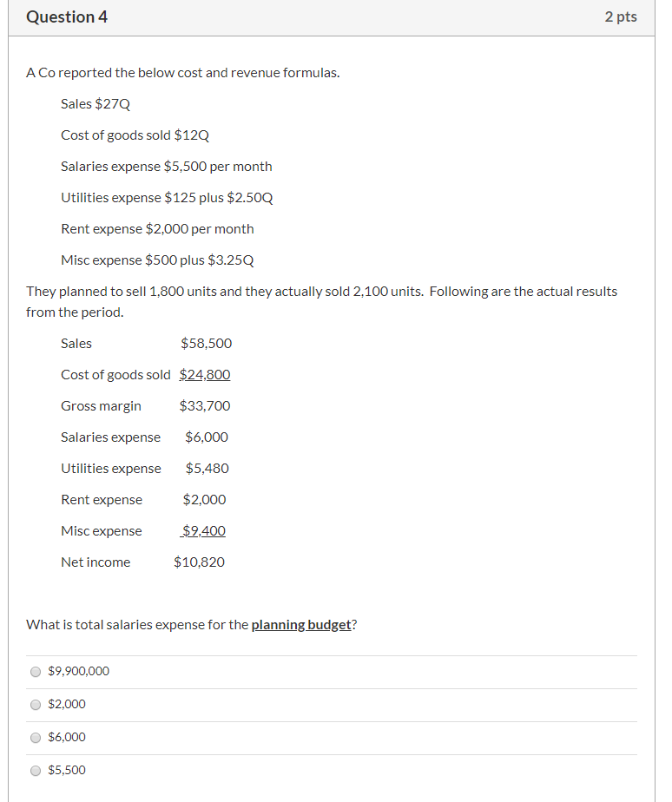Click the Question 4 heading
This screenshot has height=802, width=672.
coord(67,16)
